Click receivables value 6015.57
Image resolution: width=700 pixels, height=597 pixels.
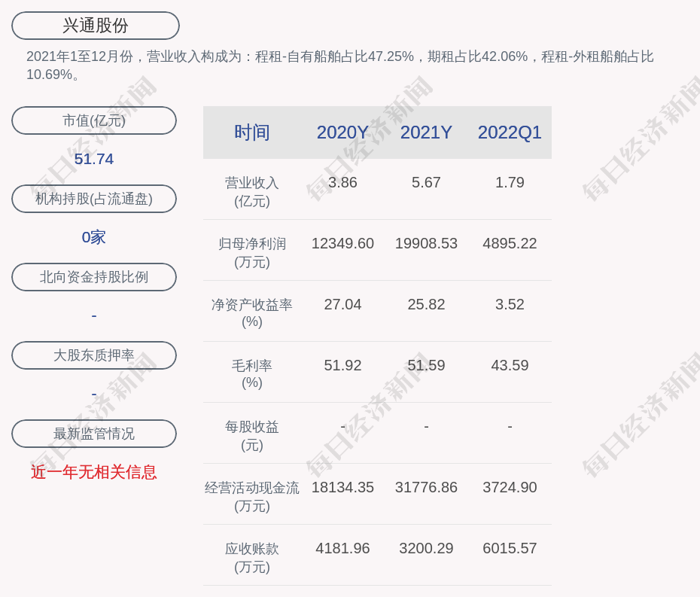coord(510,548)
